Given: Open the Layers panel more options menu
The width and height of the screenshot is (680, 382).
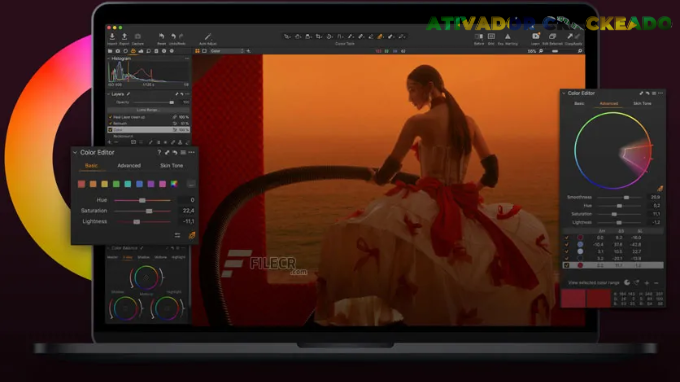Looking at the screenshot, I should tap(187, 94).
